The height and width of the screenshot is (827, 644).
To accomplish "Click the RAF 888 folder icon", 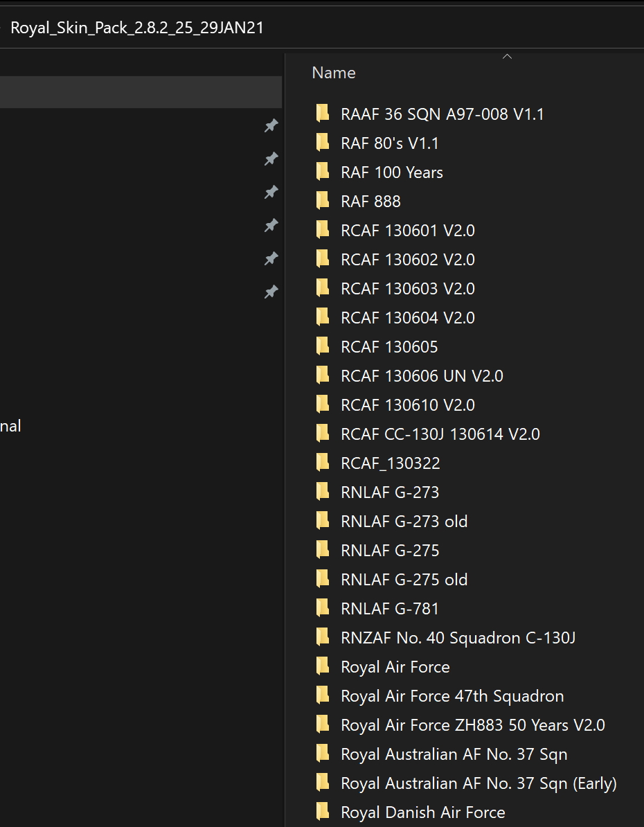I will (x=322, y=201).
